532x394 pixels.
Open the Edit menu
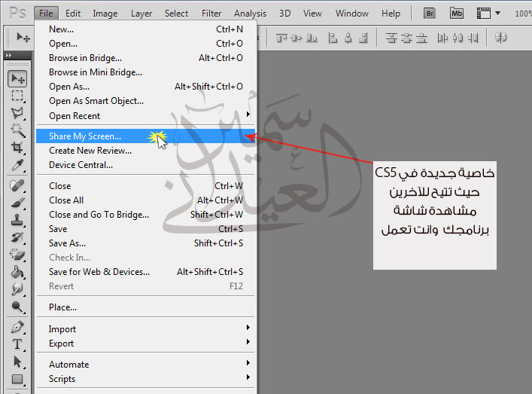pyautogui.click(x=73, y=14)
